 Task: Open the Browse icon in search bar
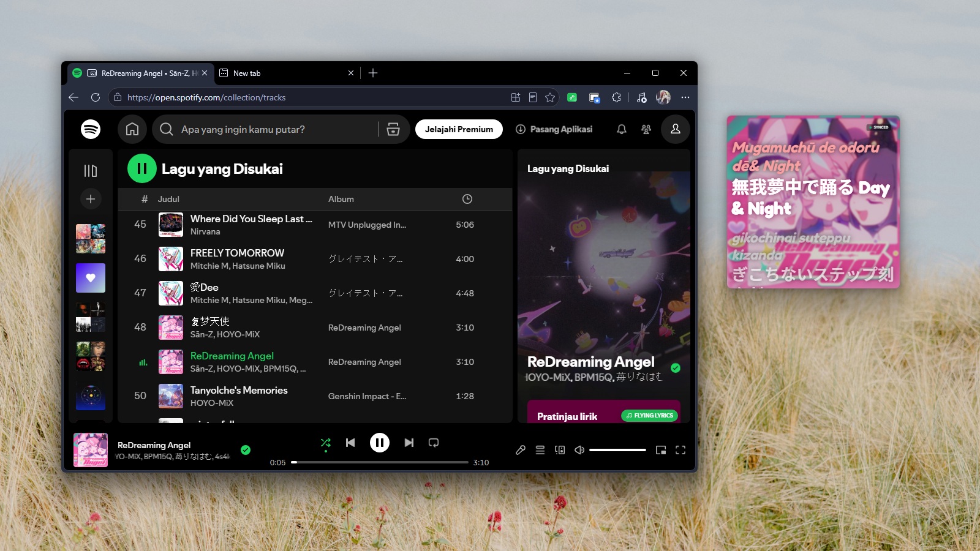click(x=393, y=129)
